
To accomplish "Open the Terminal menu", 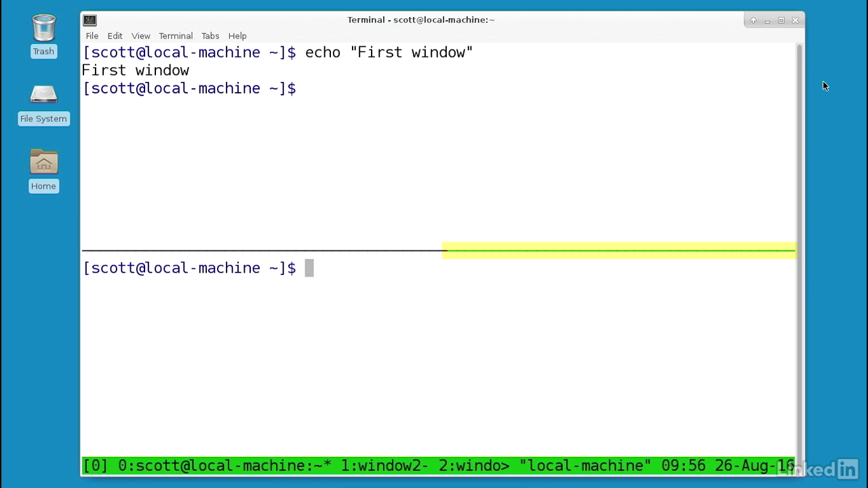I will pyautogui.click(x=176, y=36).
